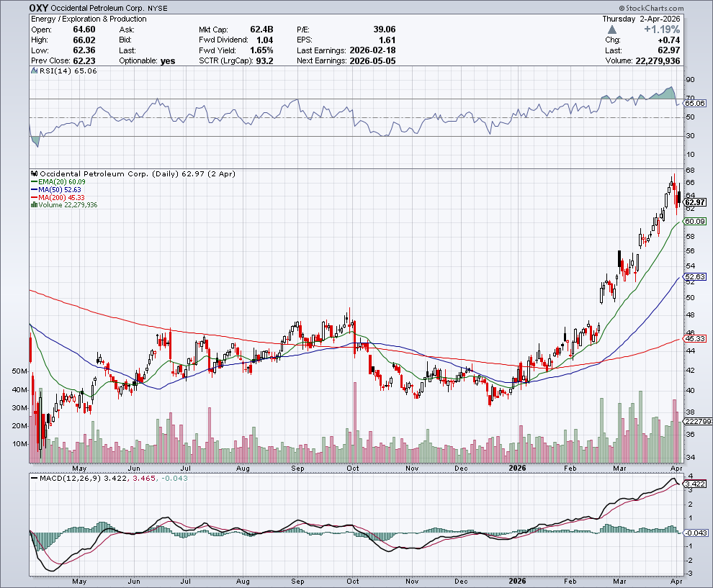713x588 pixels.
Task: Click the 65.06 RSI value tag on right axis
Action: [695, 103]
